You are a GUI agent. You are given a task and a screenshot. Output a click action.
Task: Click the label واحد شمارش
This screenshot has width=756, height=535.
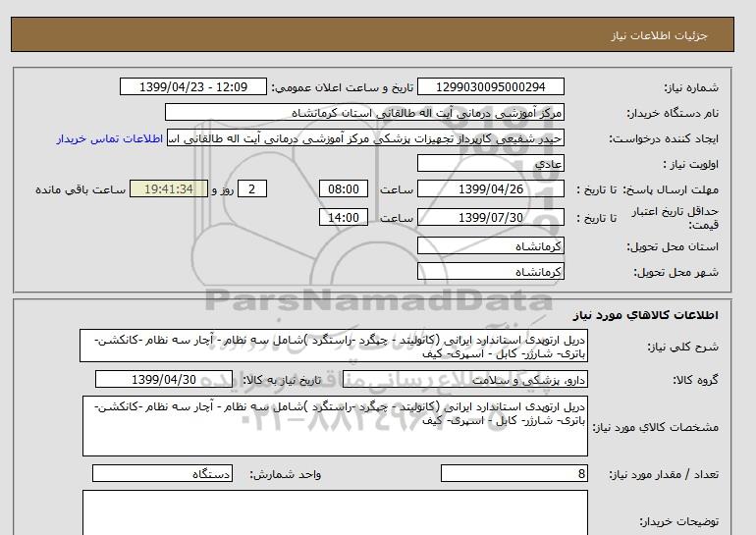click(x=286, y=474)
